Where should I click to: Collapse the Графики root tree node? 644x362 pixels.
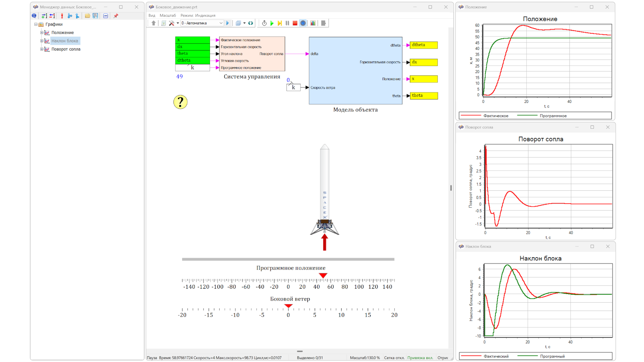click(36, 24)
